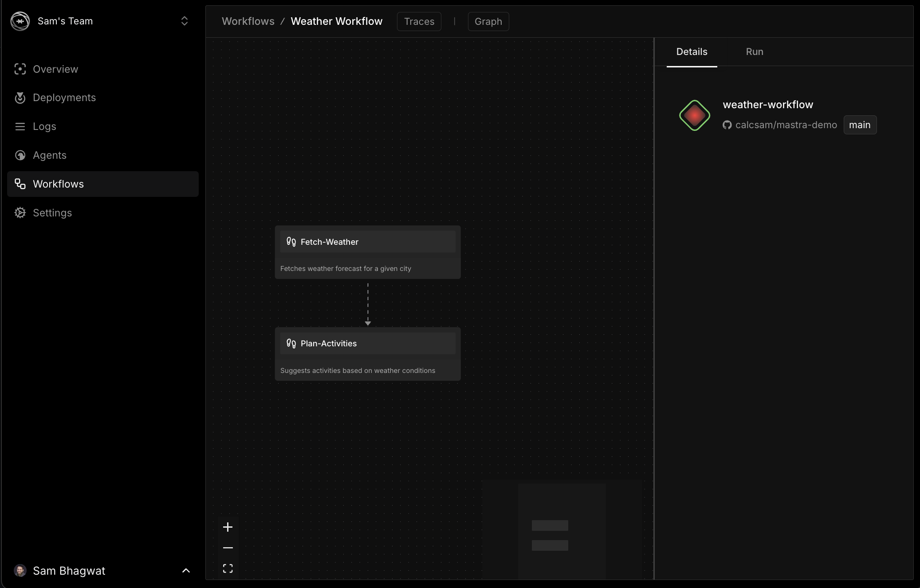Open the Agents section

tap(49, 155)
